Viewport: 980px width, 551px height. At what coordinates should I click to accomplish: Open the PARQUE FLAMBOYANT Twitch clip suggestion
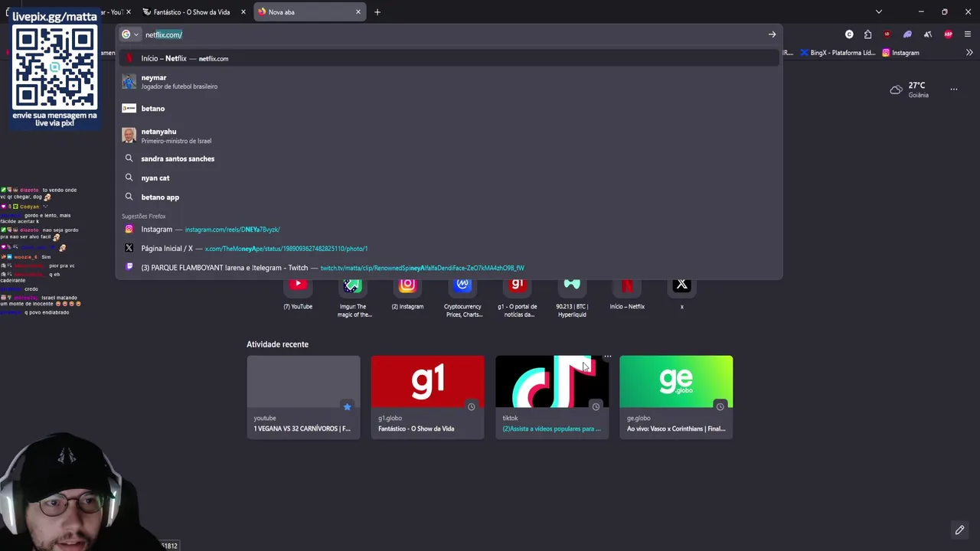point(449,268)
